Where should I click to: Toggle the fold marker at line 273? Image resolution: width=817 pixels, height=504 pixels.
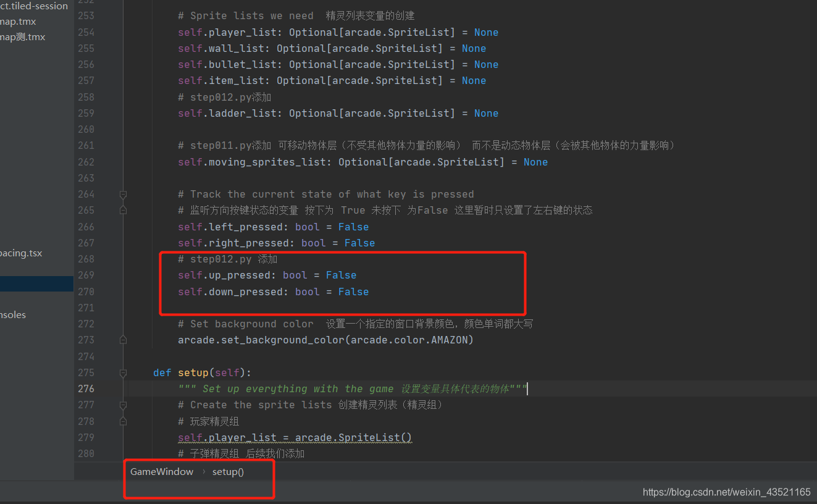coord(123,340)
